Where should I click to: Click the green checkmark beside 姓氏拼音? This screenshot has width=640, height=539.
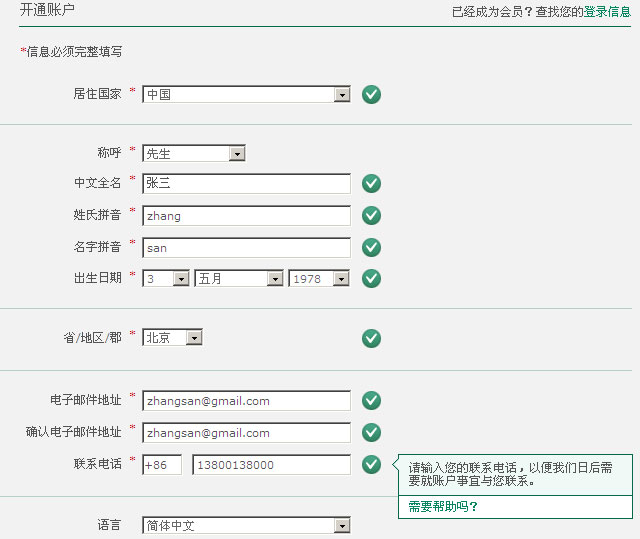coord(371,215)
